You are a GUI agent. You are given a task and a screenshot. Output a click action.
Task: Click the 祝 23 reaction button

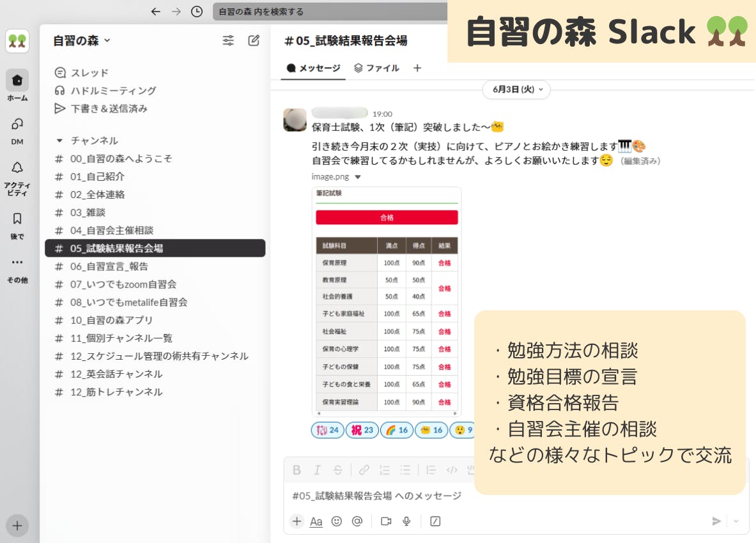[362, 430]
